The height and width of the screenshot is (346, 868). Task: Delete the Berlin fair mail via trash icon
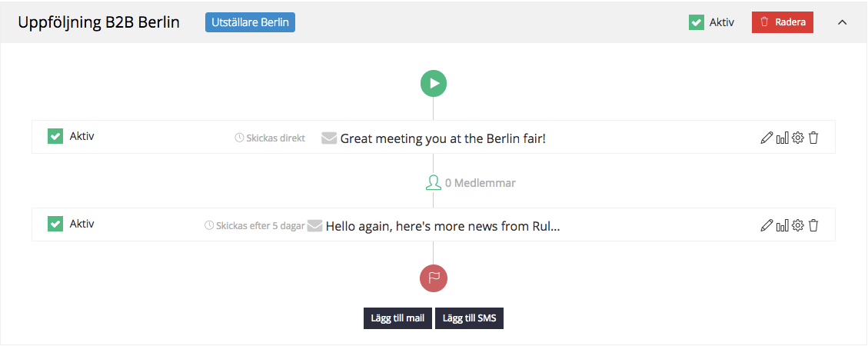click(x=813, y=138)
